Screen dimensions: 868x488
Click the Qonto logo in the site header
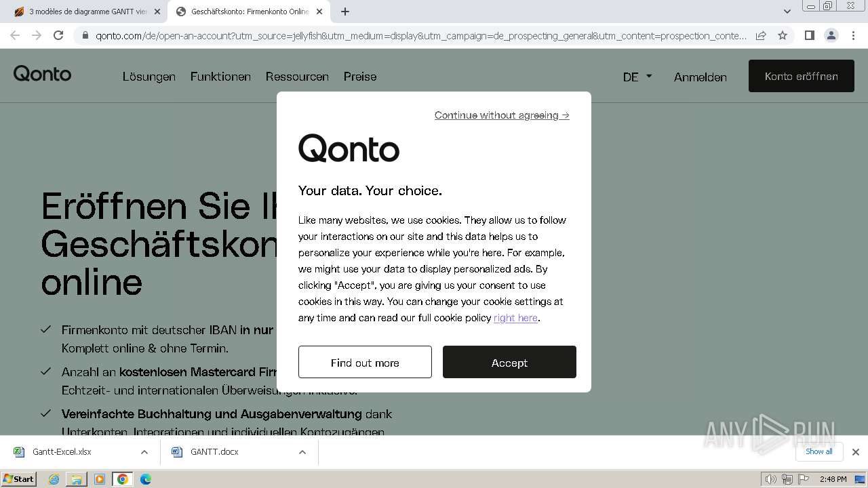click(x=42, y=74)
